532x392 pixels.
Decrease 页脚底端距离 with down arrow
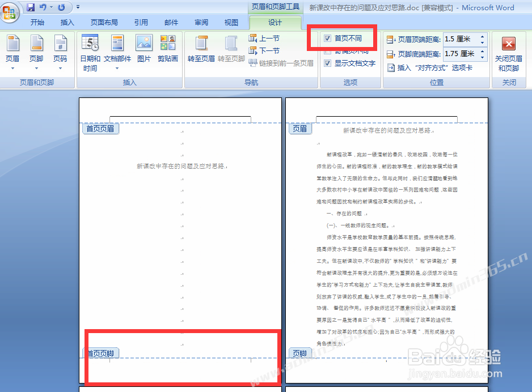pos(482,57)
